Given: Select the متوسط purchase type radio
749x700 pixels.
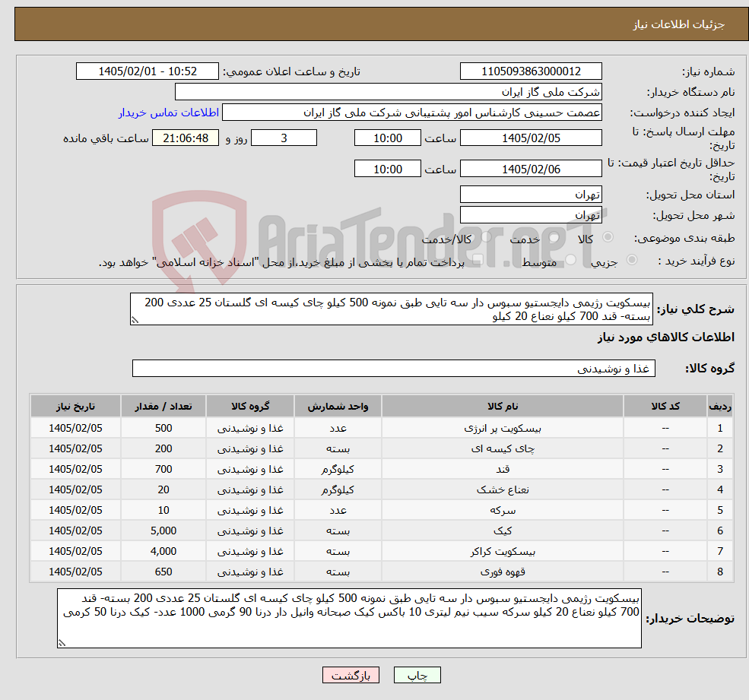Looking at the screenshot, I should [571, 260].
